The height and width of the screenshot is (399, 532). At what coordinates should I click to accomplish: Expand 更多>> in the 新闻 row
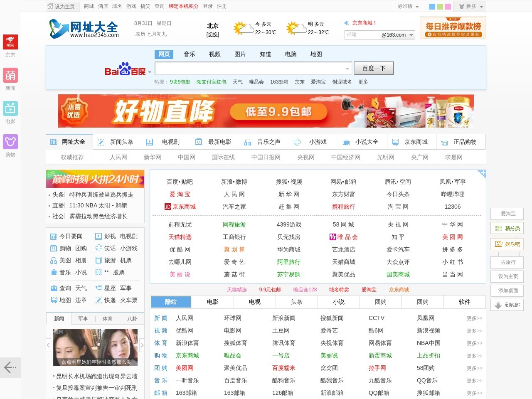tap(474, 318)
